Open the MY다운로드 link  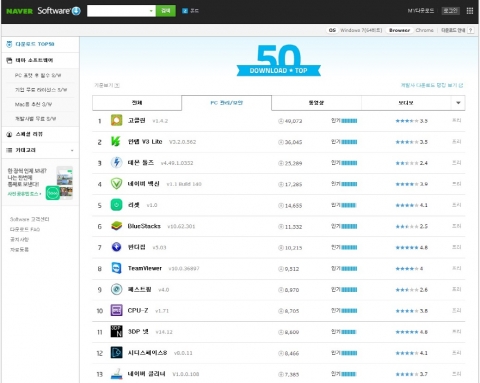click(x=421, y=11)
